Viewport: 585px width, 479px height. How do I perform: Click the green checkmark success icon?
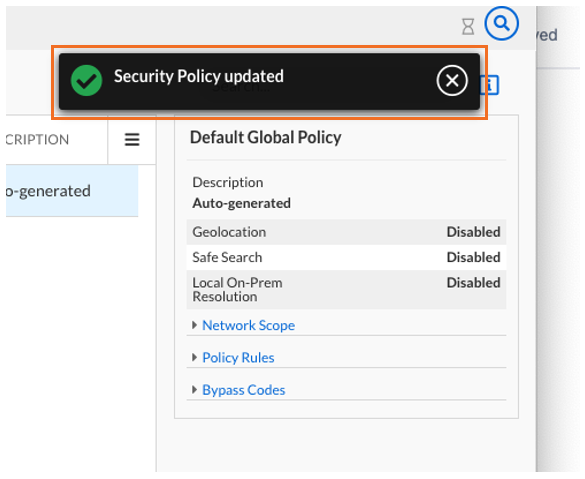(x=86, y=81)
